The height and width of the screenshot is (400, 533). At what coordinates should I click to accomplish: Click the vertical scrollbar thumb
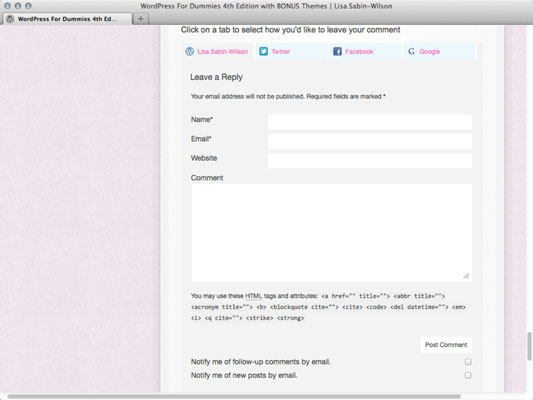(530, 346)
